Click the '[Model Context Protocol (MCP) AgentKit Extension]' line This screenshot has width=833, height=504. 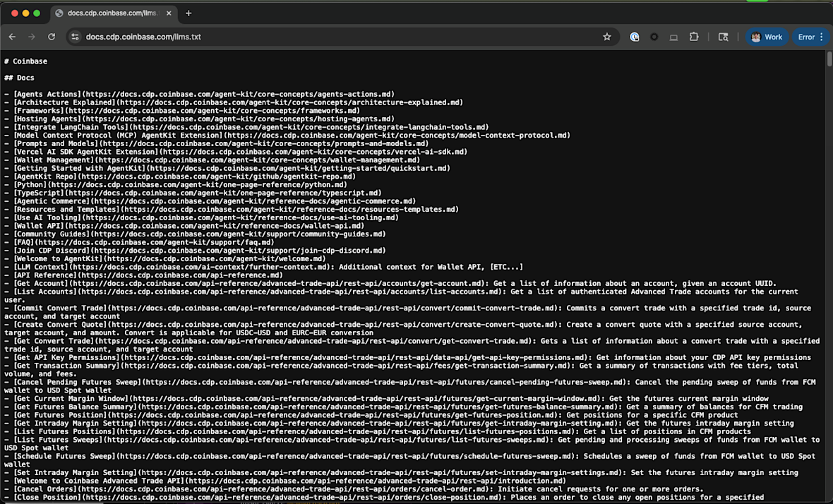287,136
